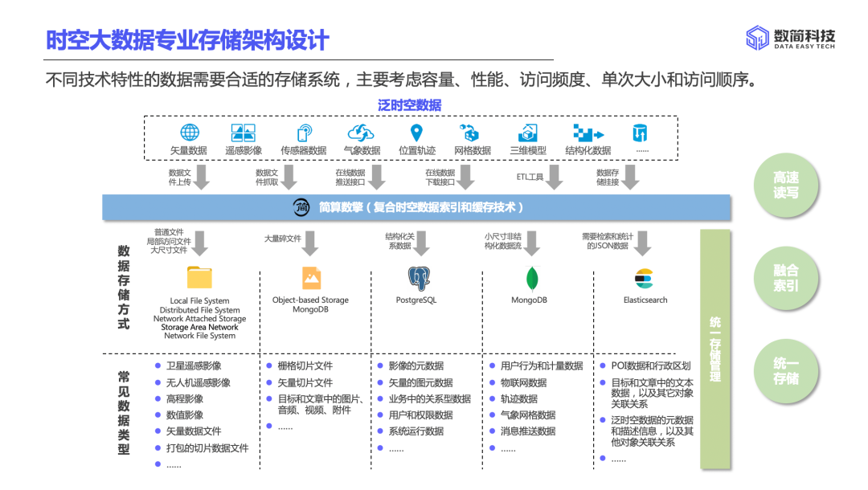Click the 消息推送数据 bullet
This screenshot has height=490, width=868.
point(527,431)
